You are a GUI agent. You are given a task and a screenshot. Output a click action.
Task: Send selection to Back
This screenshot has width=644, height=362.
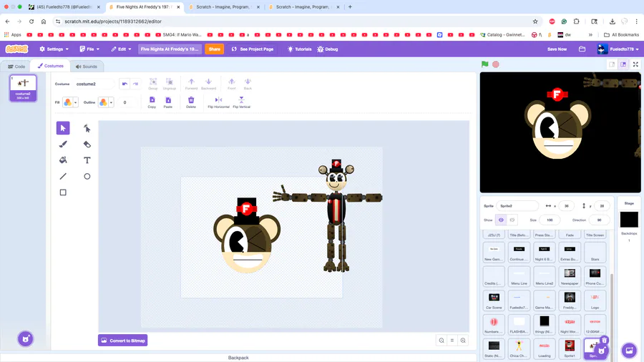248,84
